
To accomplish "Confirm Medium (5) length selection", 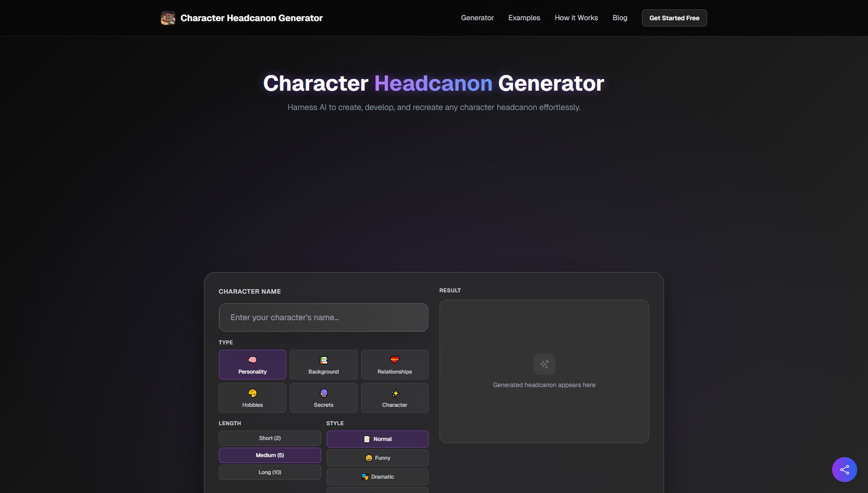I will point(269,455).
